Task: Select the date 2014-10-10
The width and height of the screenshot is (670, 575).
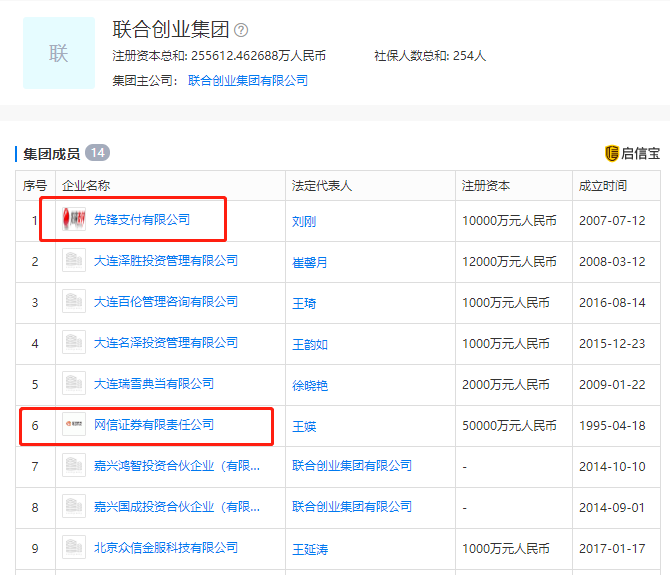Action: pos(612,466)
